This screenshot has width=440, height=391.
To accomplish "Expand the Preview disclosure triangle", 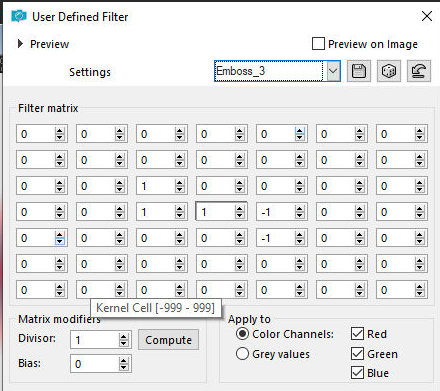I will pyautogui.click(x=20, y=44).
